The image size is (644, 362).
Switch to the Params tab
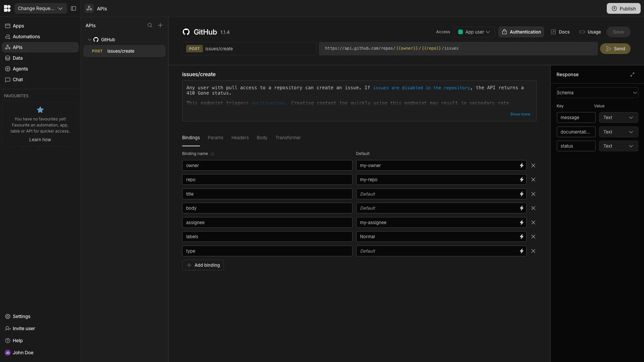click(215, 138)
